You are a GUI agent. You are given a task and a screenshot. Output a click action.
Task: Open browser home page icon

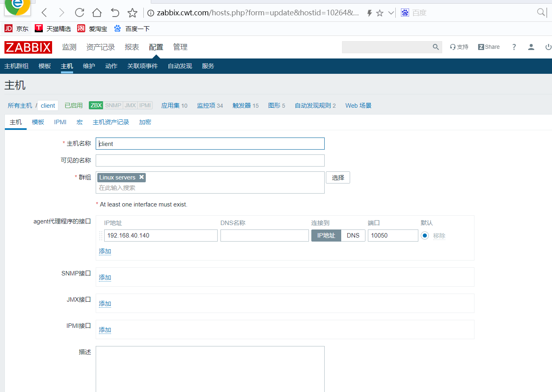pos(97,13)
